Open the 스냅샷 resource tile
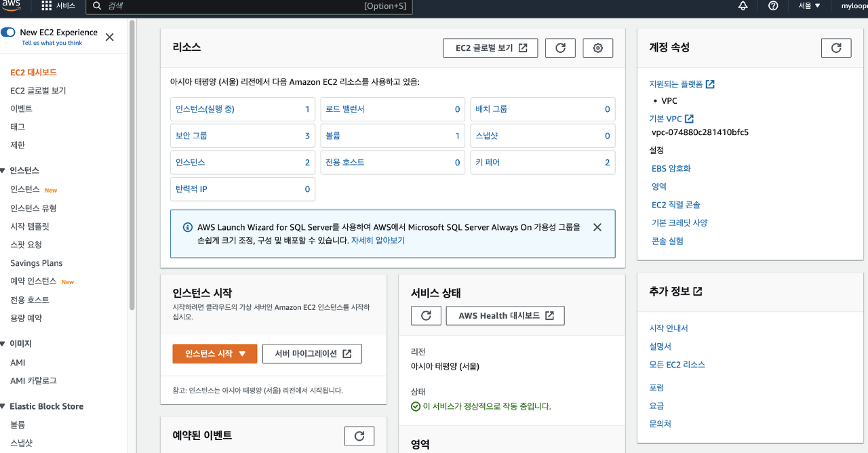868x453 pixels. click(542, 136)
